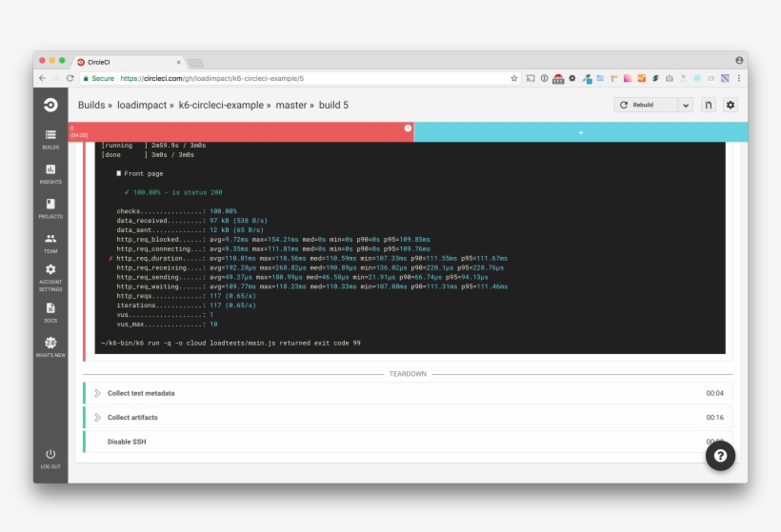Open the project settings gear icon
This screenshot has width=781, height=532.
[731, 105]
